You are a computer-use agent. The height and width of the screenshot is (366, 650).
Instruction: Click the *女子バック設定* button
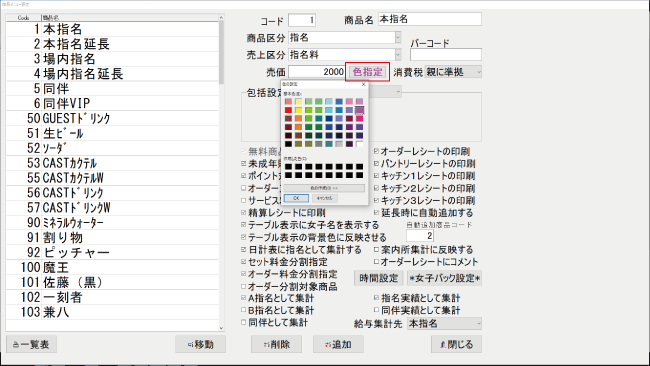[x=444, y=278]
